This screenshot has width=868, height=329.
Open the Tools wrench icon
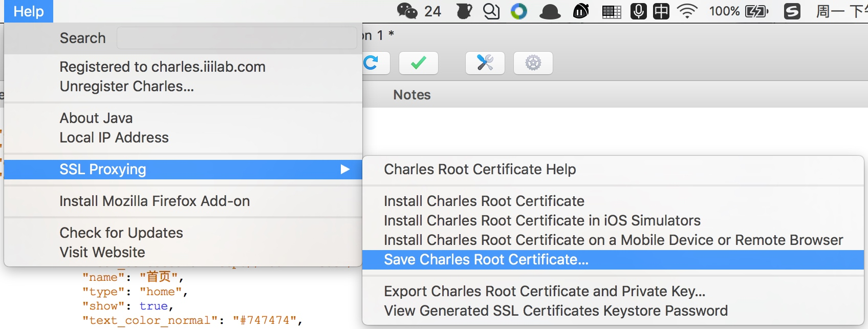485,63
